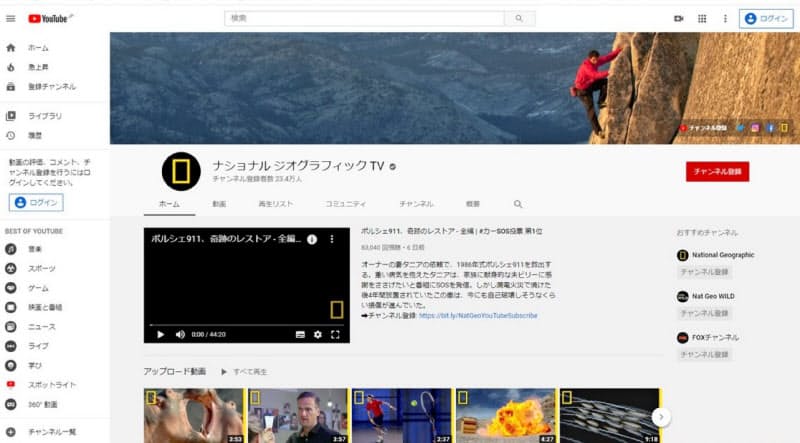The height and width of the screenshot is (443, 800).
Task: Switch to the 再生リスト tab
Action: tap(275, 203)
